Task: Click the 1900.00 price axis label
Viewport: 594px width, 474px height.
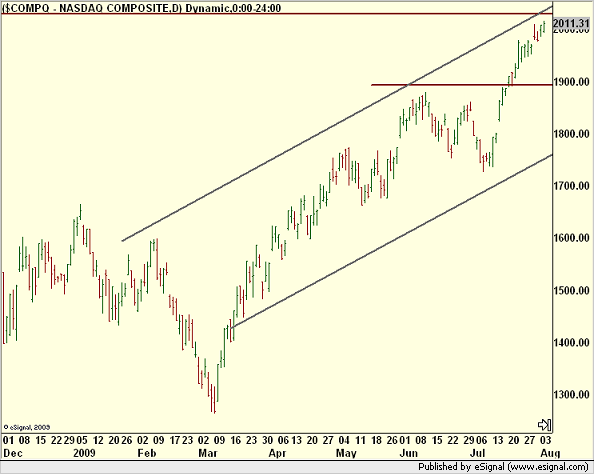Action: coord(571,82)
